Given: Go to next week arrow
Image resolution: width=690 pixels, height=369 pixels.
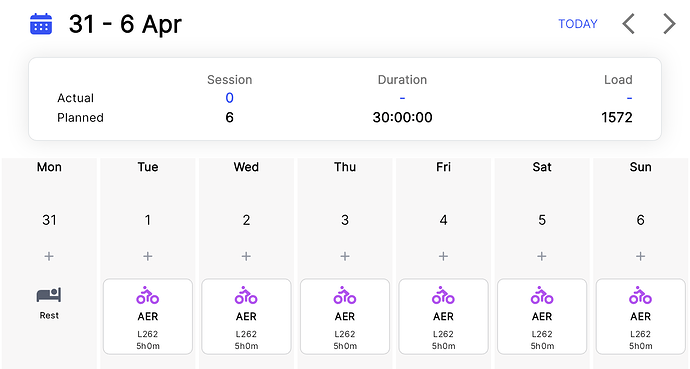Looking at the screenshot, I should [669, 24].
